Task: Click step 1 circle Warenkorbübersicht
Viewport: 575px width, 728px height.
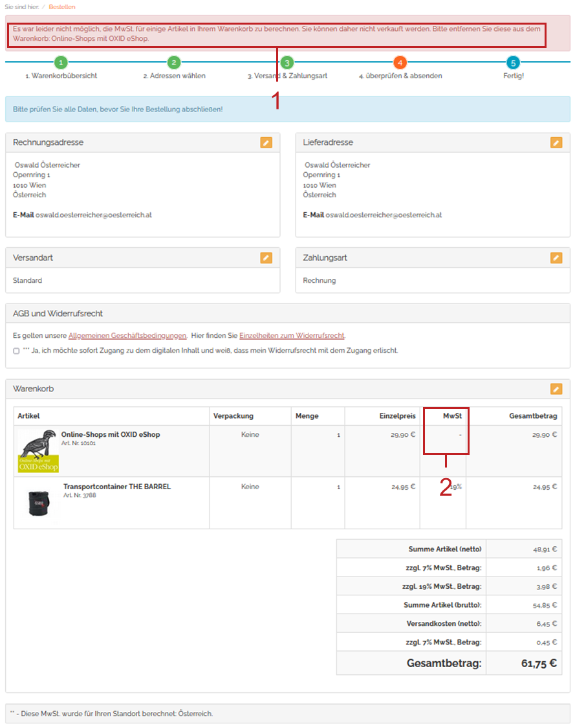Action: click(60, 63)
